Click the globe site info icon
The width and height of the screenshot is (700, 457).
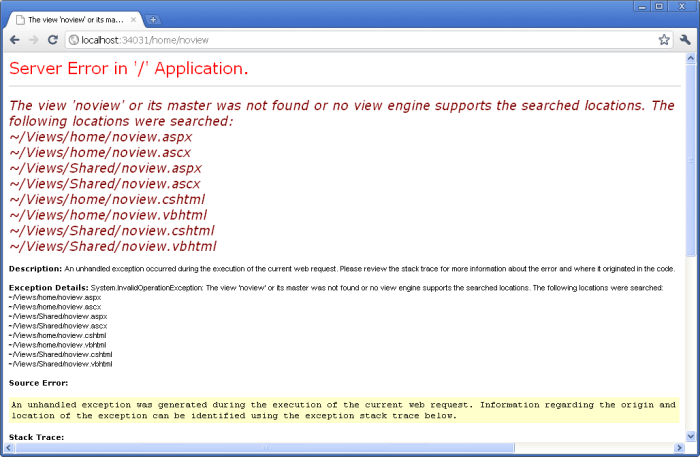[x=73, y=40]
